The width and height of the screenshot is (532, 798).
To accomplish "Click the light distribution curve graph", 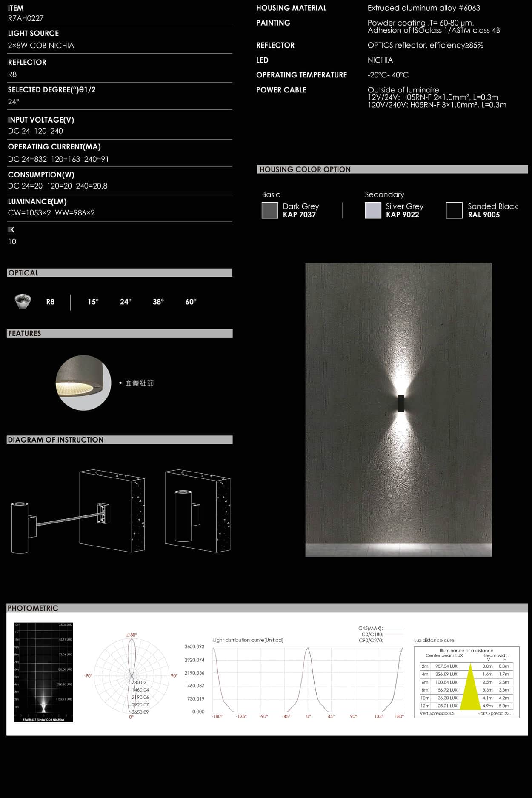I will coord(308,679).
